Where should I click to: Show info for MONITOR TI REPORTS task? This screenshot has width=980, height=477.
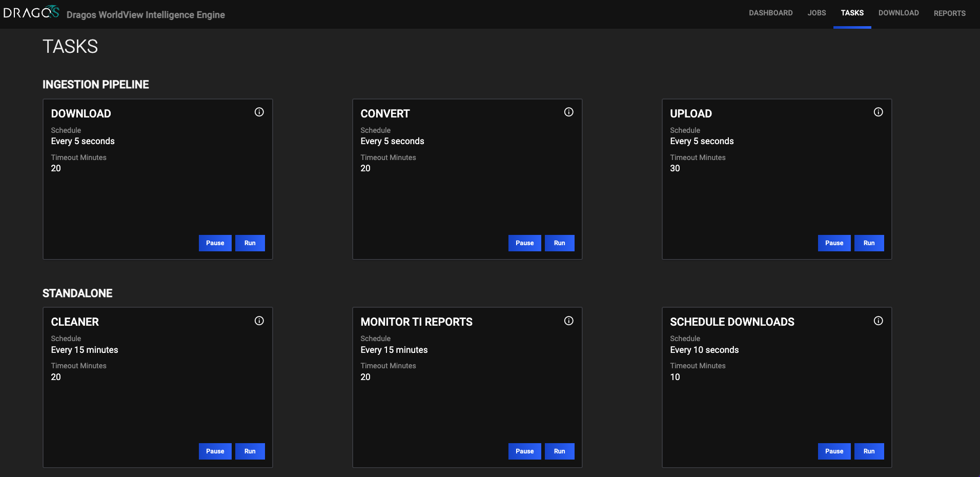click(569, 321)
